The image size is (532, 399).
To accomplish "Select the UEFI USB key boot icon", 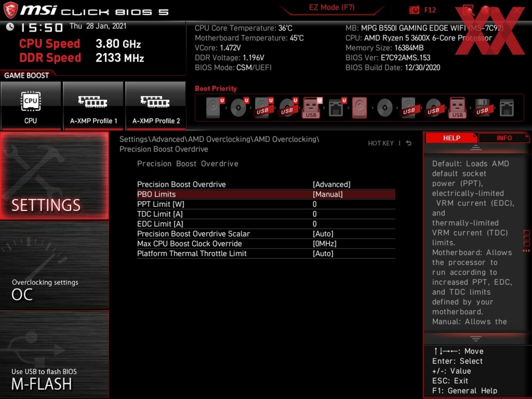I will (312, 108).
